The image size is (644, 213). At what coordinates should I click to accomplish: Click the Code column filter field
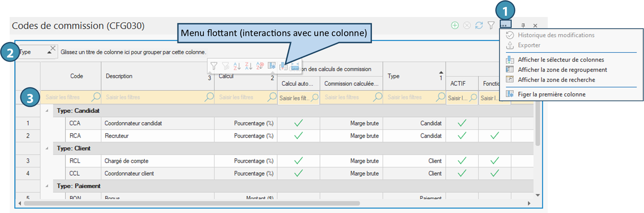point(68,97)
